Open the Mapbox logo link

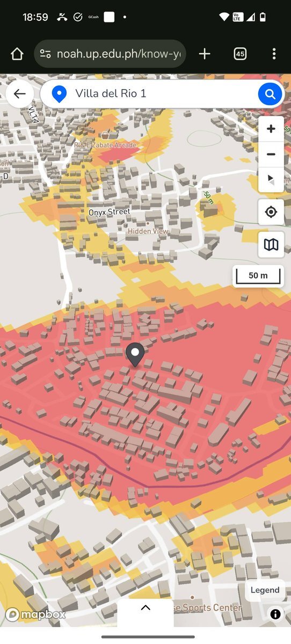click(35, 614)
